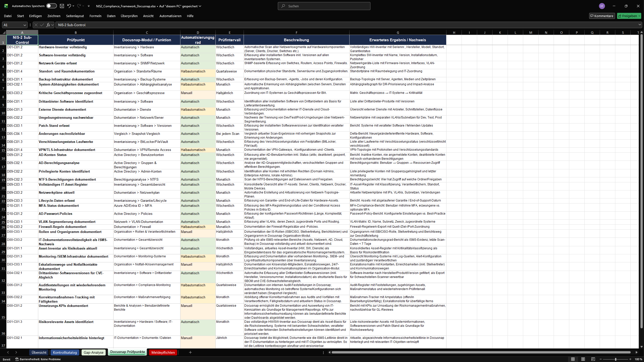The width and height of the screenshot is (644, 362).
Task: Switch to the Gap-Analyse sheet tab
Action: [x=93, y=352]
